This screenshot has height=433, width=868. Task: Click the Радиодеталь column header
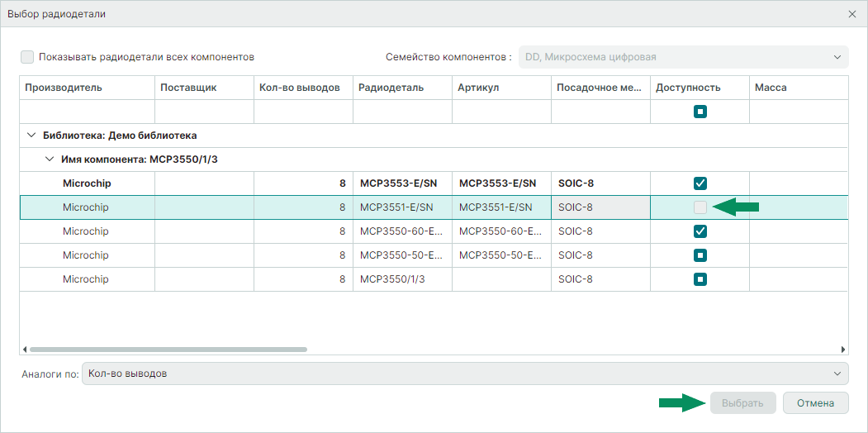[x=402, y=88]
